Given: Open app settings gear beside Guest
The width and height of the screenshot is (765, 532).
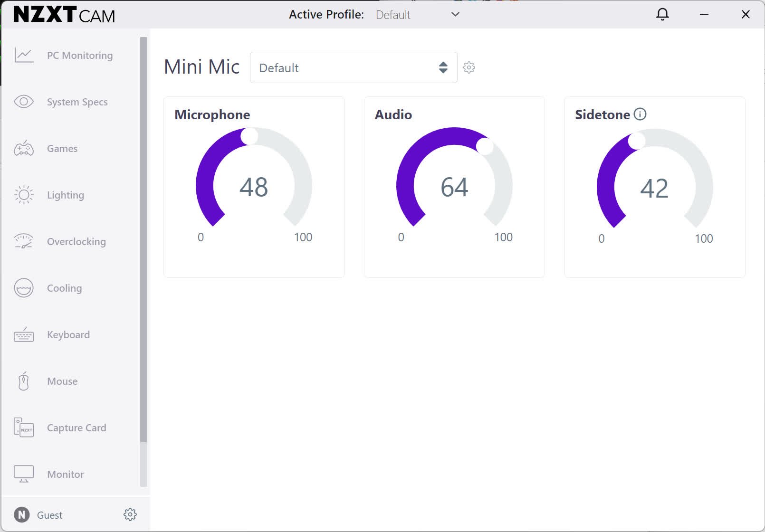Looking at the screenshot, I should (130, 514).
